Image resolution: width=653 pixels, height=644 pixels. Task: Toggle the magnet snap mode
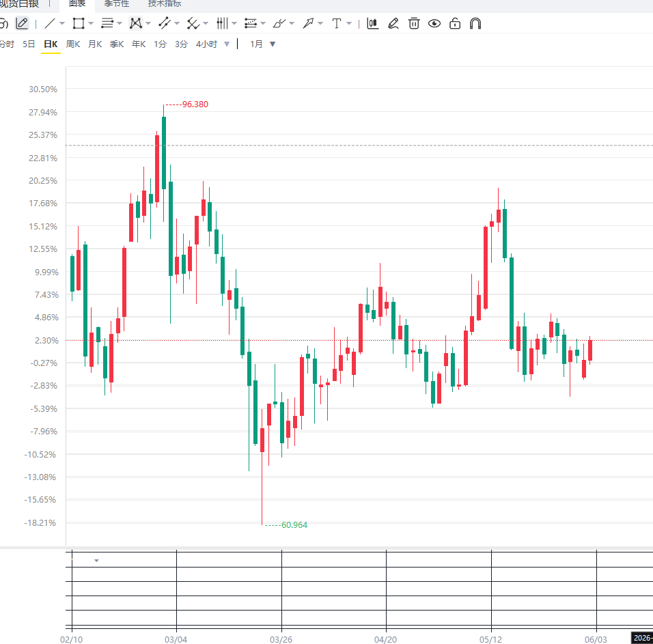click(475, 23)
